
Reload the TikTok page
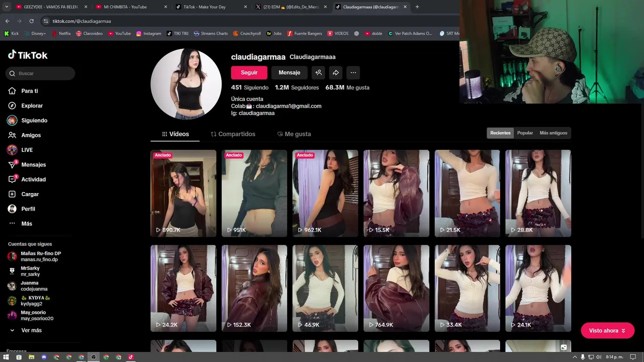tap(31, 21)
